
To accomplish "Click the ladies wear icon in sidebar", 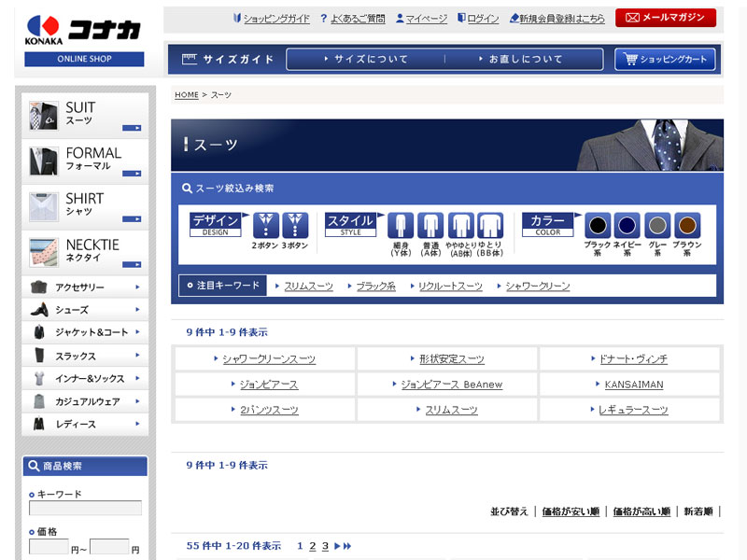I will tap(39, 424).
